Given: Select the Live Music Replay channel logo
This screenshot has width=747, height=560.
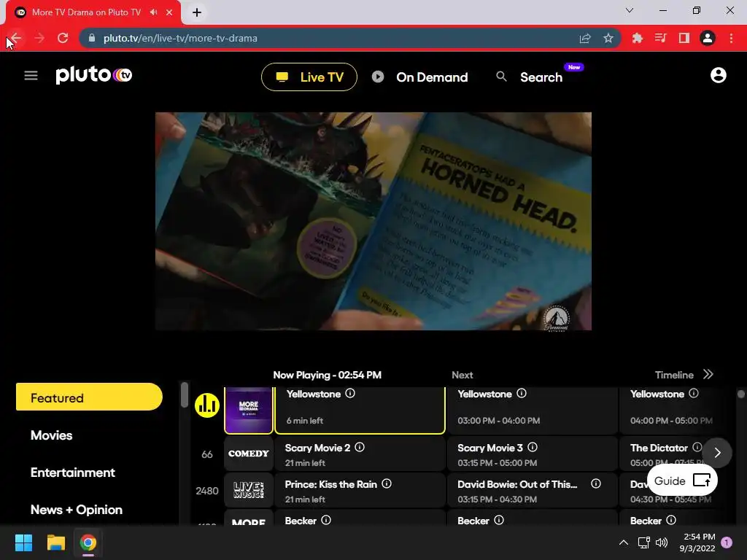Looking at the screenshot, I should (249, 490).
